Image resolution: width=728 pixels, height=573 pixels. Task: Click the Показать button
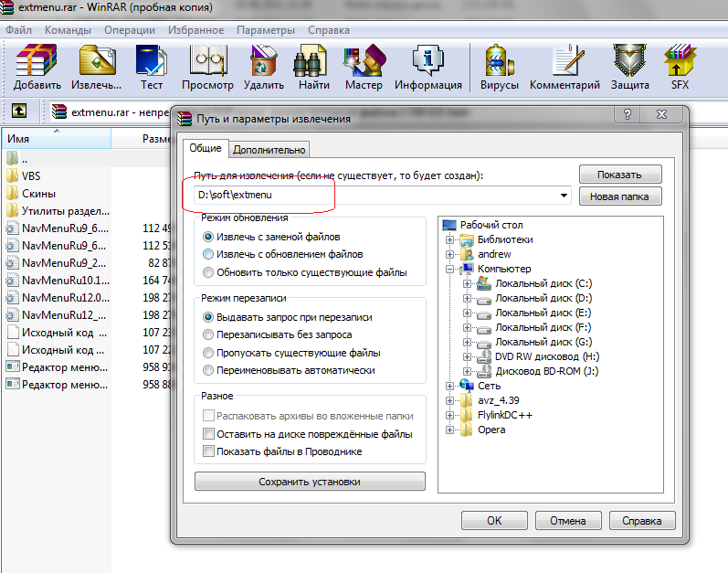point(620,175)
